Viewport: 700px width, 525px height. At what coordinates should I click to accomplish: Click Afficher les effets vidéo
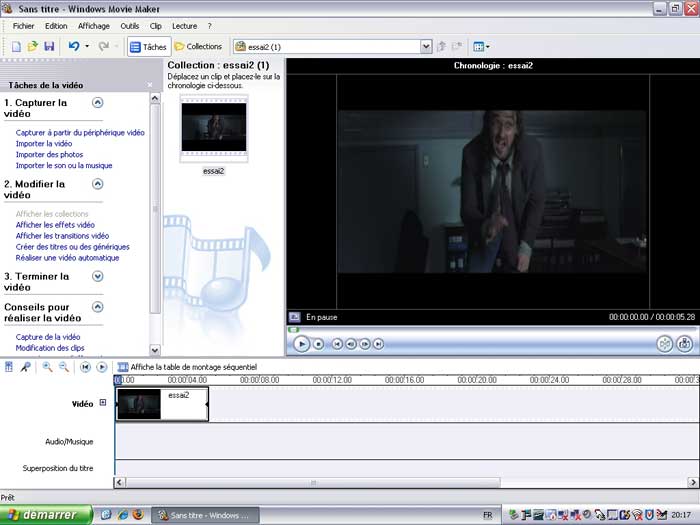coord(55,225)
